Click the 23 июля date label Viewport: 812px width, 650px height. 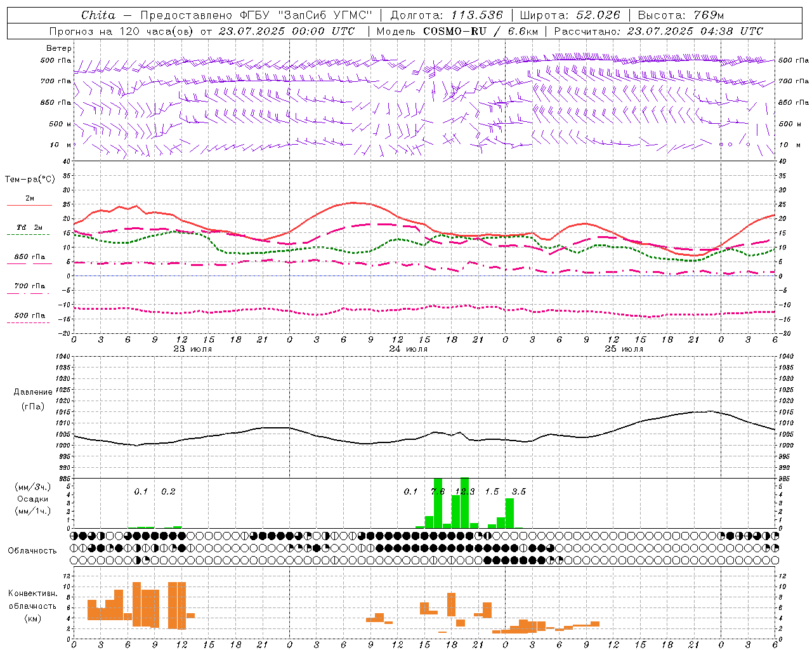tap(193, 349)
